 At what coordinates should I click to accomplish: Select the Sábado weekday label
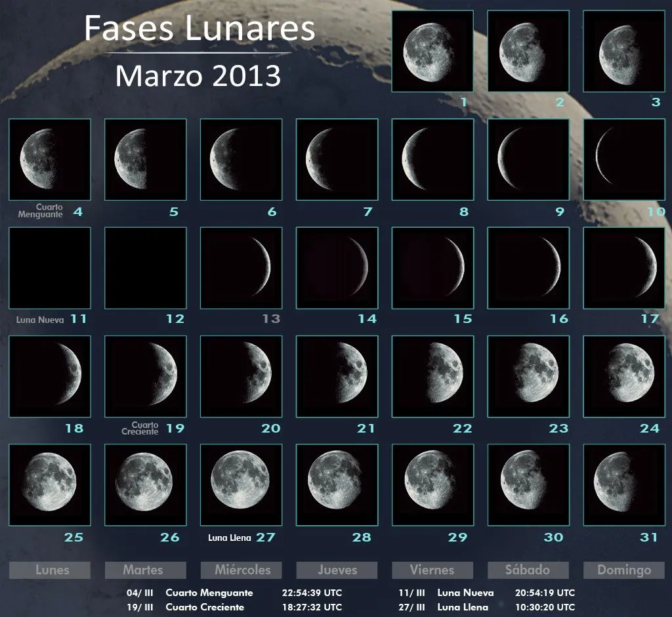click(528, 570)
